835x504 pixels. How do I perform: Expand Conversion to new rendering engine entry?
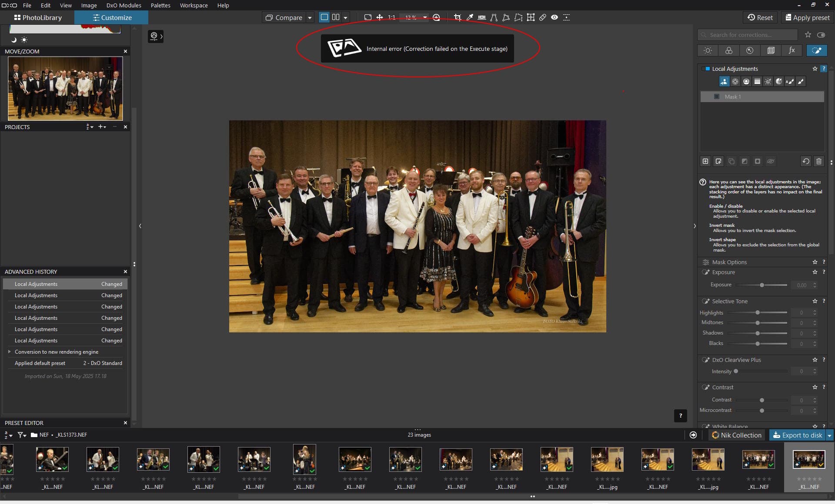point(9,351)
